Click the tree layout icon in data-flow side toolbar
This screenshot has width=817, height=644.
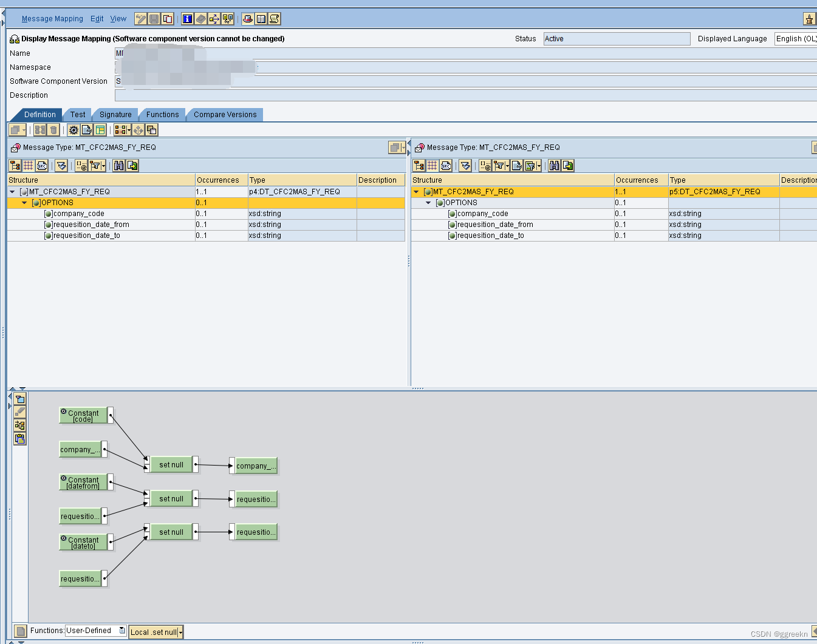point(20,425)
